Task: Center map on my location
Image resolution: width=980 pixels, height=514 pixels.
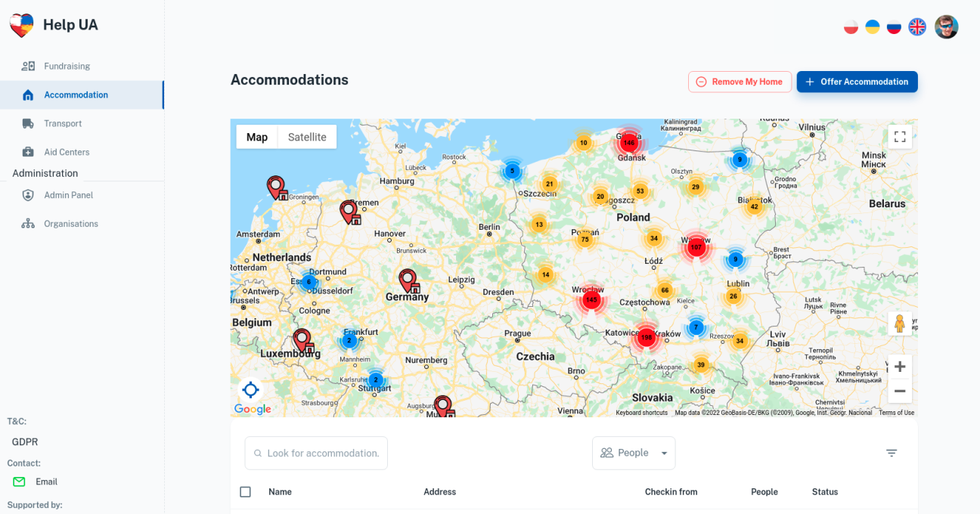Action: [x=250, y=390]
